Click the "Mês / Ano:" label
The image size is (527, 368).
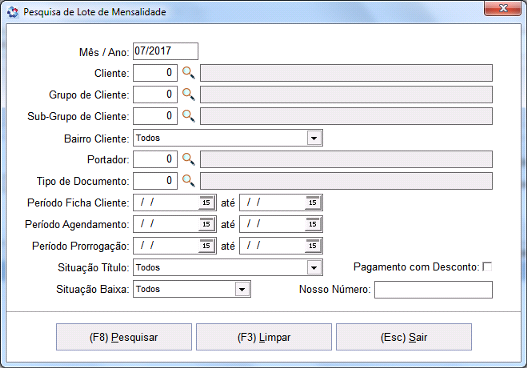[x=104, y=52]
